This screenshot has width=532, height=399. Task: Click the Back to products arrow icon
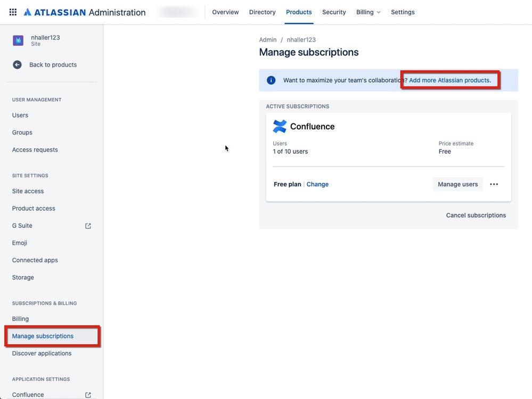tap(17, 65)
